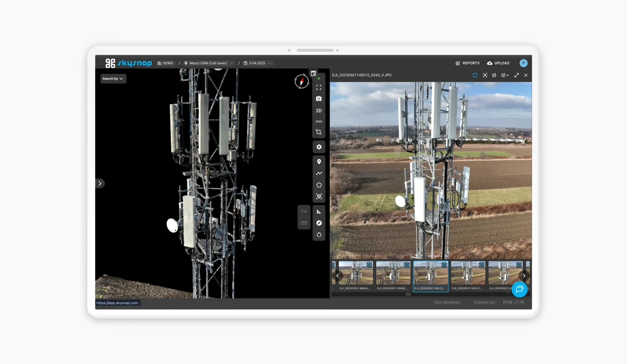Click the compass navigation tool
627x364 pixels.
coord(319,223)
